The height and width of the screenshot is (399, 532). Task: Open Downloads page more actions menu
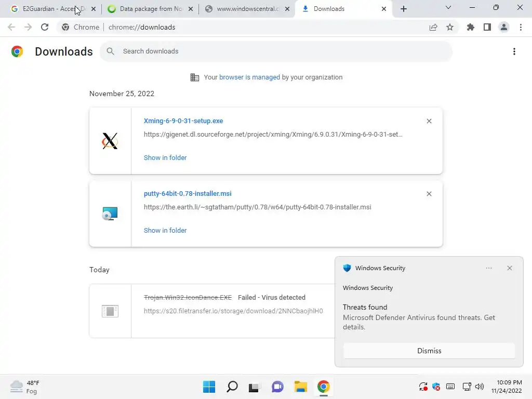[x=514, y=51]
